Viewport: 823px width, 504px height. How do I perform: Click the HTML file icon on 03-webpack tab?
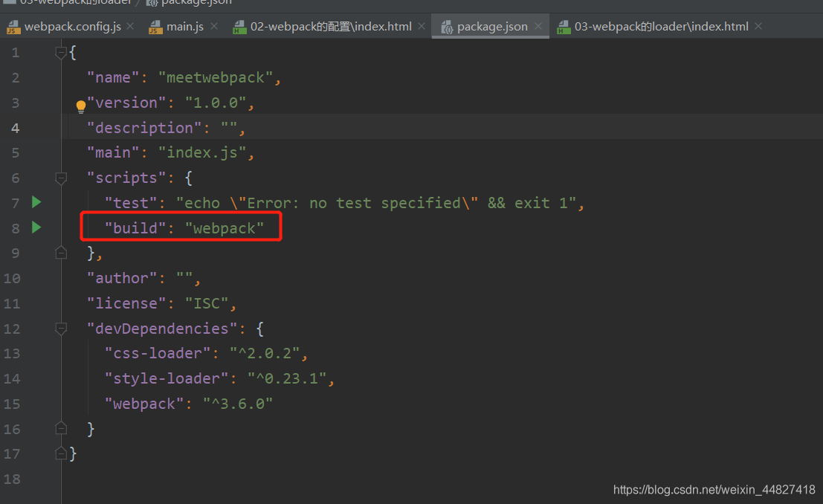[564, 27]
